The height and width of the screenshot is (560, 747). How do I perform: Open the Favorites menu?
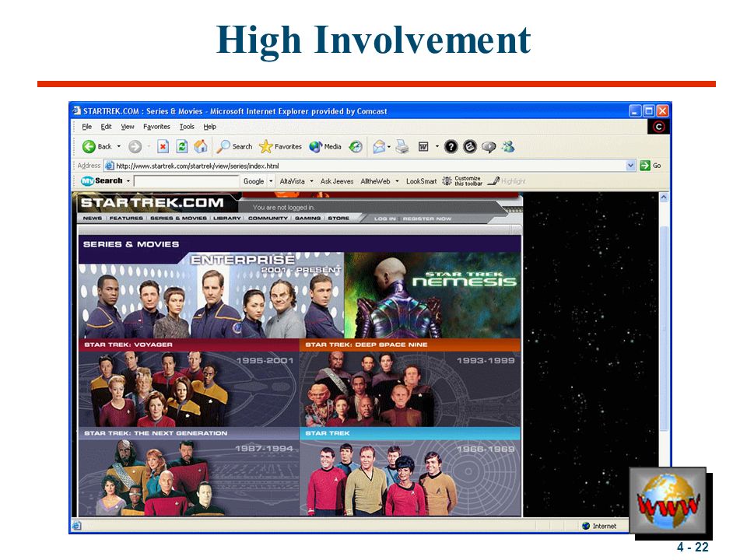click(x=156, y=127)
